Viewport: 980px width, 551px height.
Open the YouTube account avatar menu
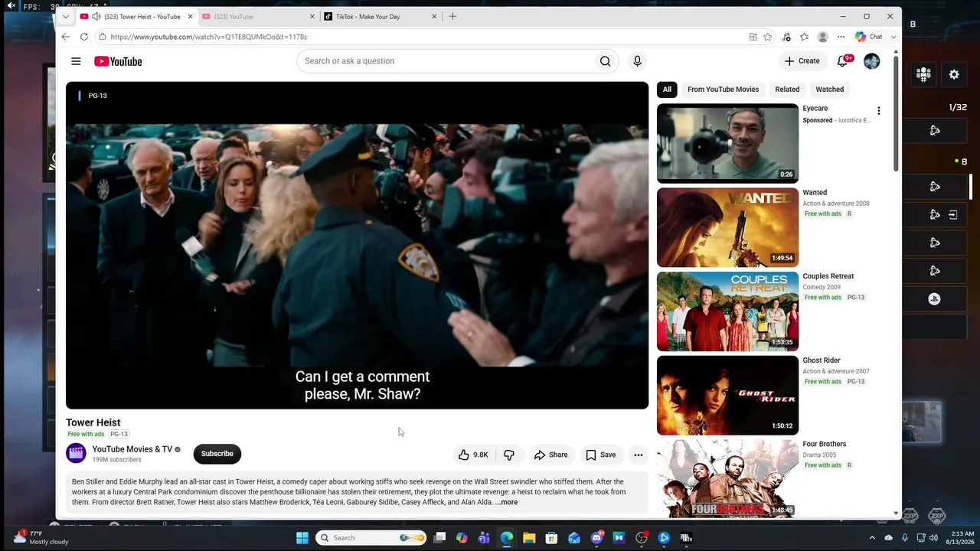tap(871, 61)
